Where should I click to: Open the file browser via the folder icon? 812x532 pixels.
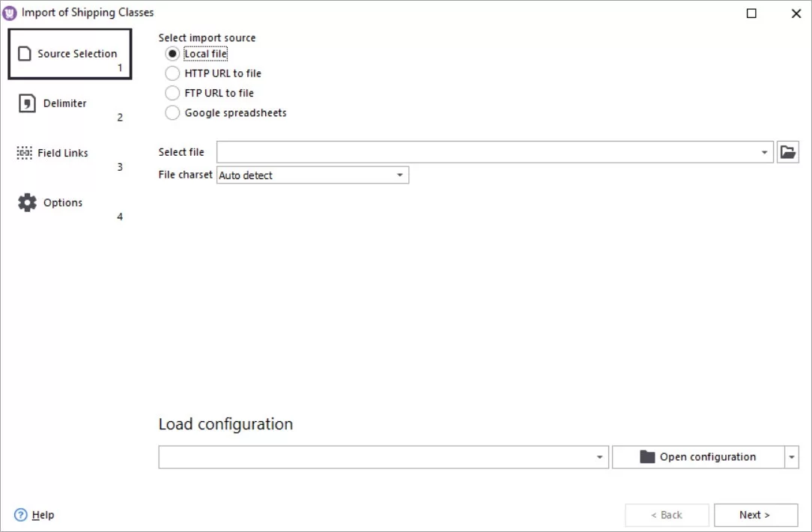(788, 151)
